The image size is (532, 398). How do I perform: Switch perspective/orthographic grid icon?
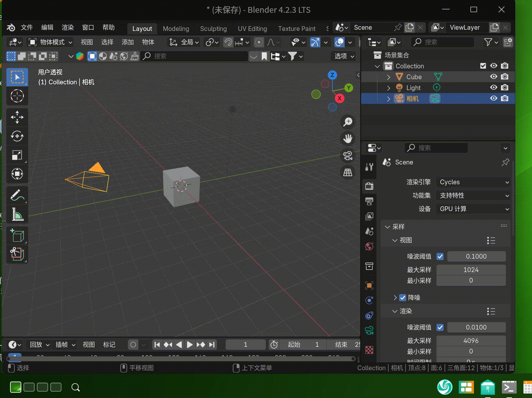tap(348, 172)
